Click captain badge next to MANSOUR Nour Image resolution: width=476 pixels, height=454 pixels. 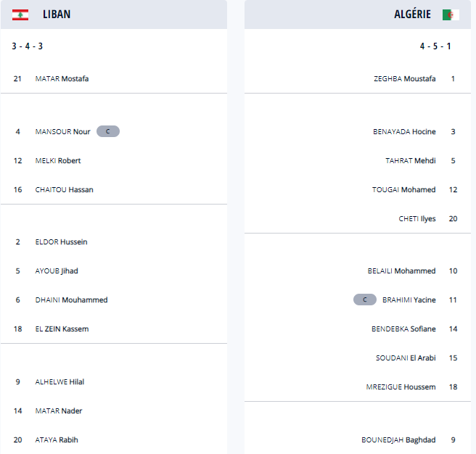(107, 131)
